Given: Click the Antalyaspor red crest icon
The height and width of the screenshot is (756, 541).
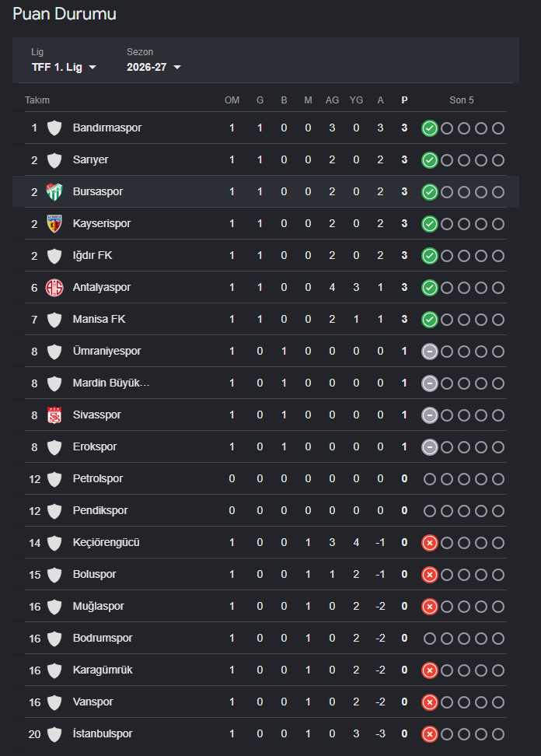Looking at the screenshot, I should 54,287.
